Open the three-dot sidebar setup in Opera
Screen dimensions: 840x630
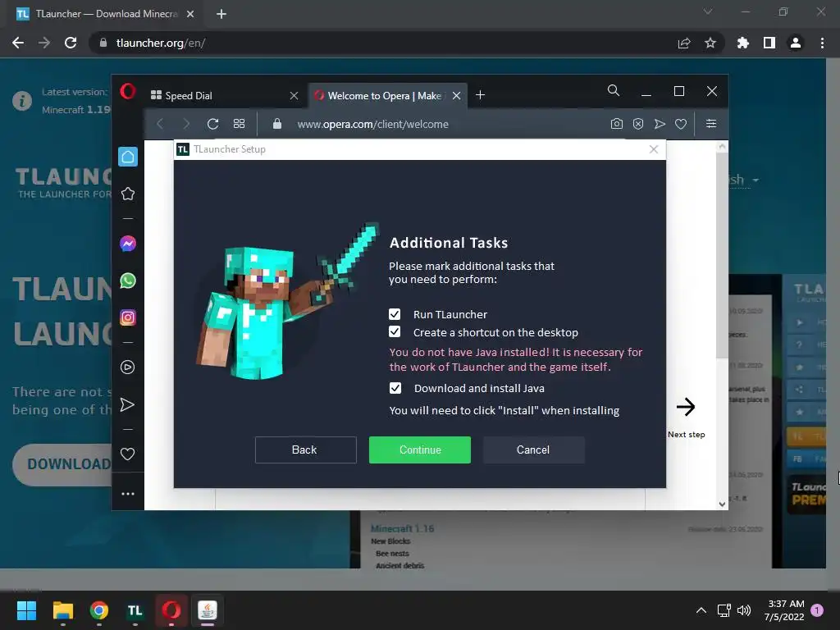pyautogui.click(x=127, y=494)
